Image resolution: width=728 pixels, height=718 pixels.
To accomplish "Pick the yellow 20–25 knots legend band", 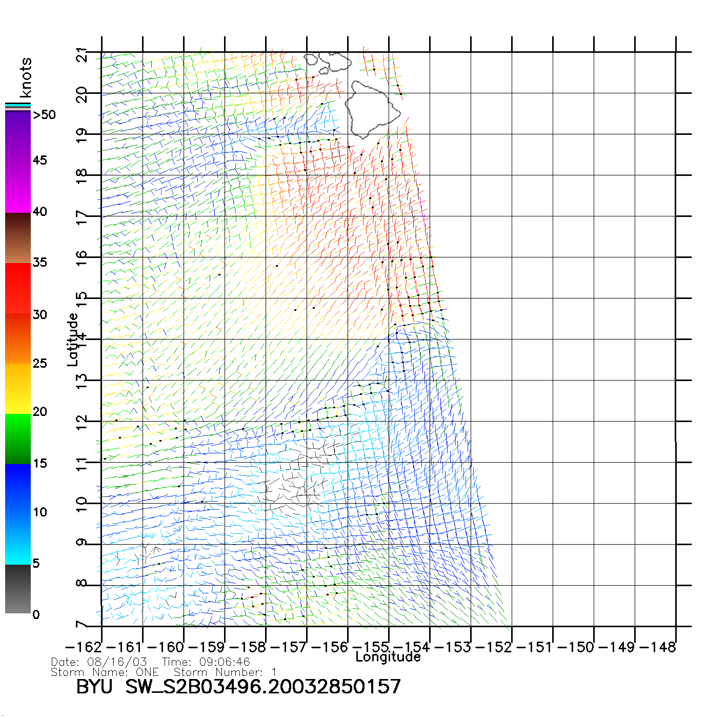I will (17, 388).
